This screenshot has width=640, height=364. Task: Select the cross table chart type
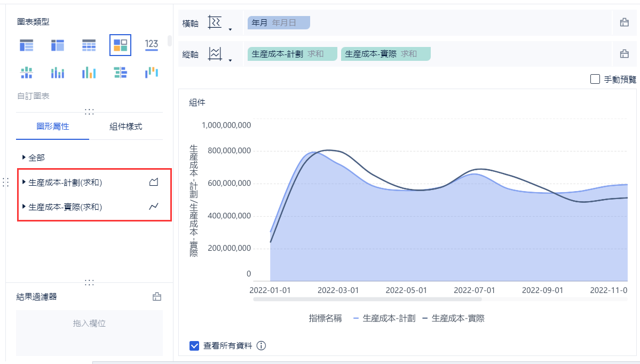(58, 45)
